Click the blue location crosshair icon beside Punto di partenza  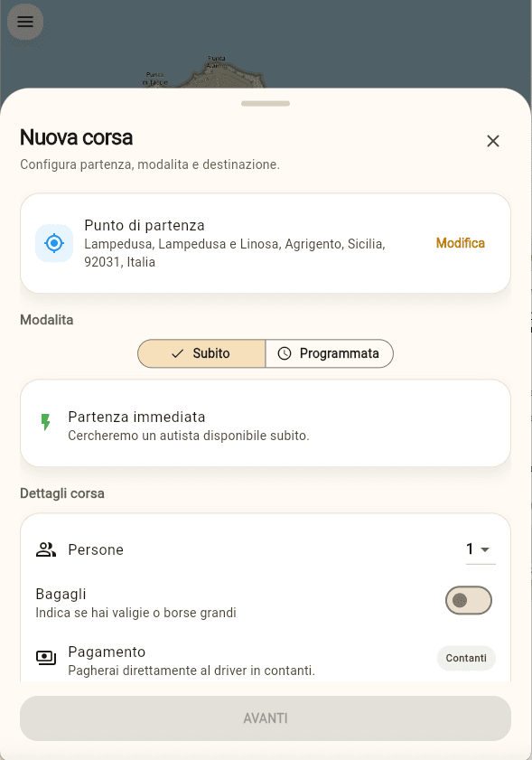(x=54, y=243)
